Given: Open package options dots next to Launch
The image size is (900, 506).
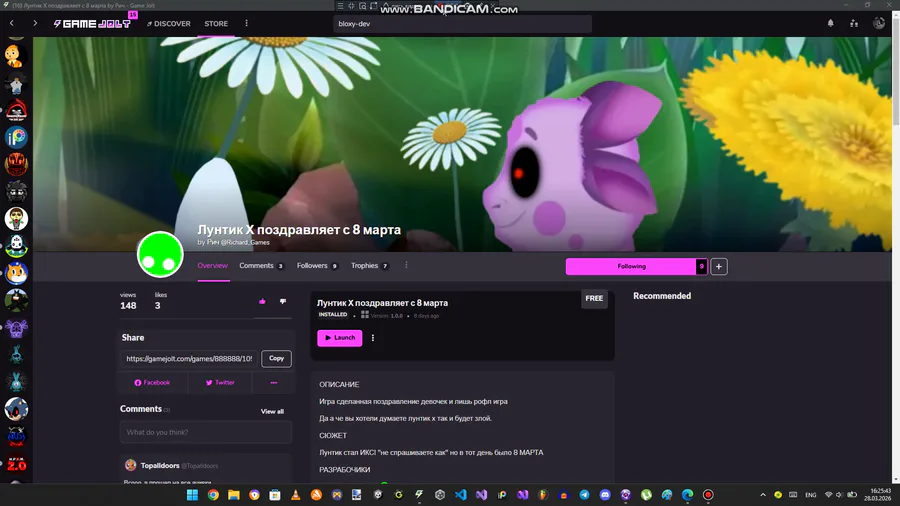Looking at the screenshot, I should [x=373, y=338].
